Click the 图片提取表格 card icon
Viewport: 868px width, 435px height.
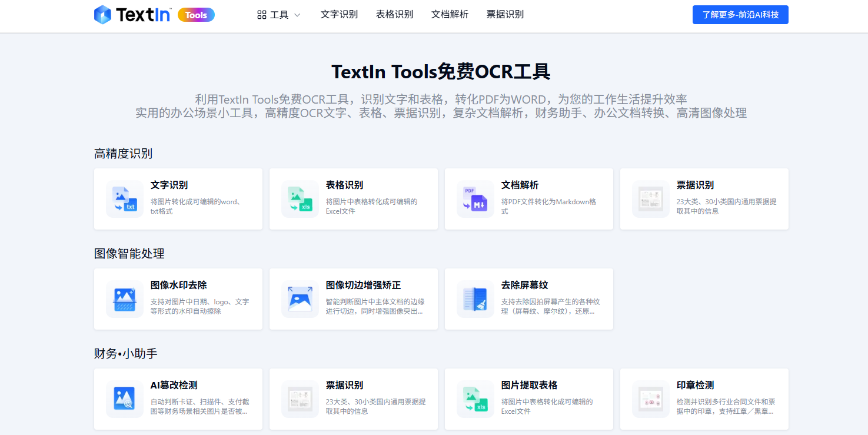pos(475,399)
